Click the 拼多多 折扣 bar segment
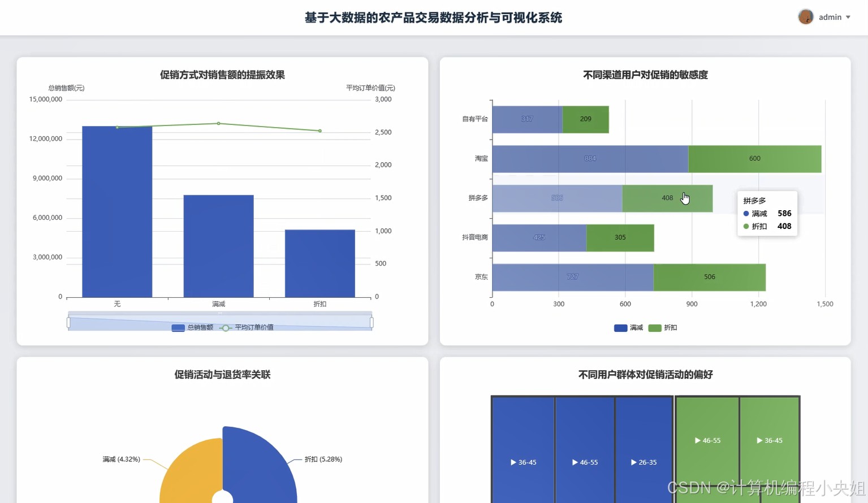The width and height of the screenshot is (868, 503). tap(667, 198)
